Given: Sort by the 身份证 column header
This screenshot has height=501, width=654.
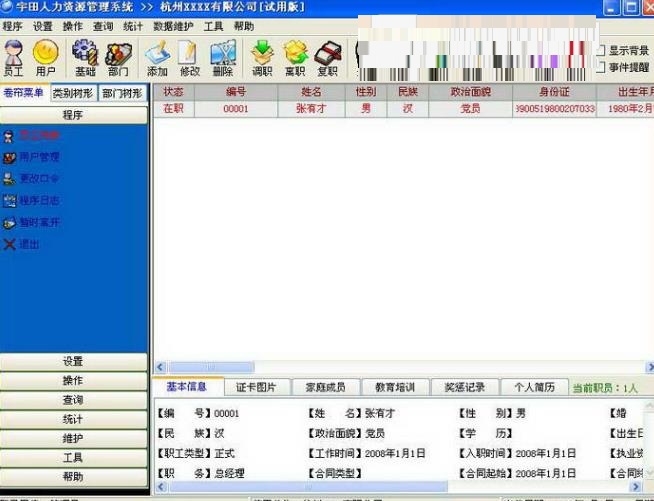Looking at the screenshot, I should tap(554, 92).
